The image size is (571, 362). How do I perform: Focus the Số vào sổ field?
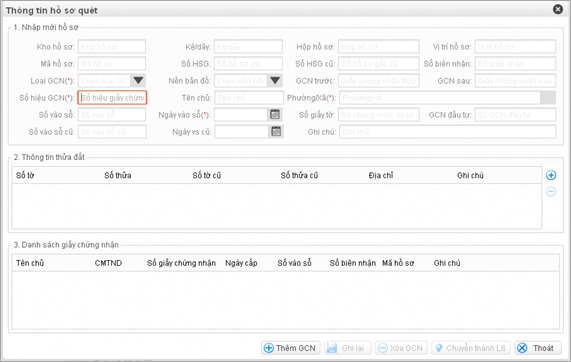click(112, 115)
